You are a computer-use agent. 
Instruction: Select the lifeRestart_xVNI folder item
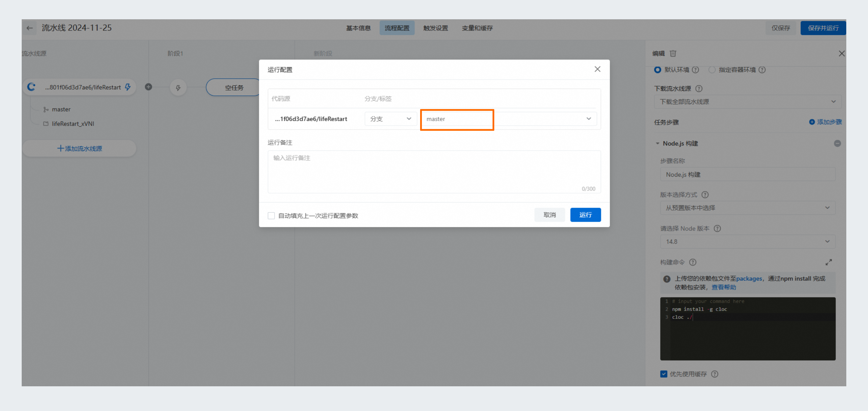[x=73, y=124]
